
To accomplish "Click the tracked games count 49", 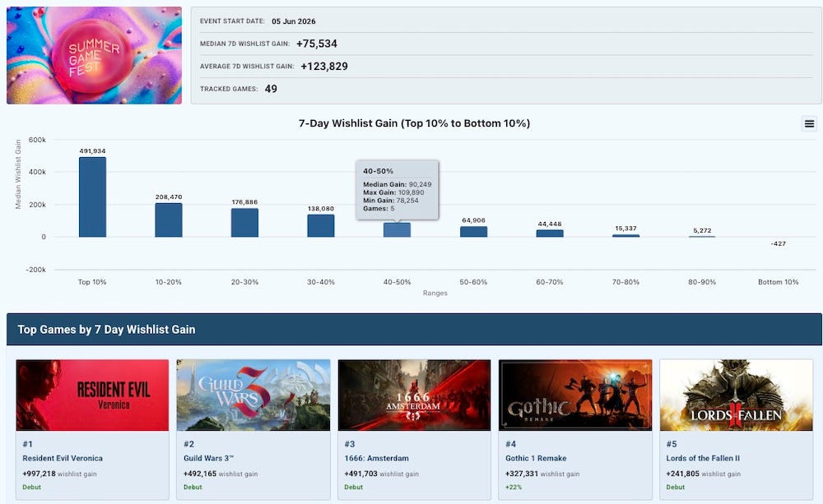I will coord(271,89).
